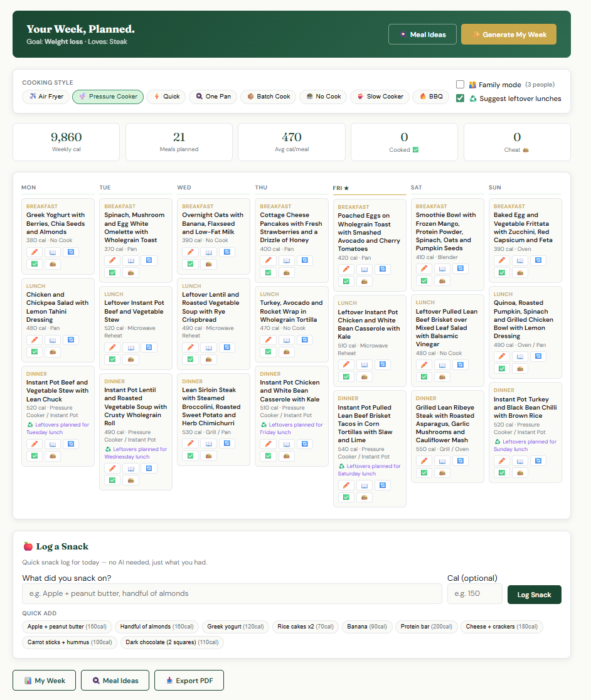This screenshot has width=591, height=700.
Task: Edit the Instant Pot Turkey and Black Bean Chilli
Action: coord(502,461)
